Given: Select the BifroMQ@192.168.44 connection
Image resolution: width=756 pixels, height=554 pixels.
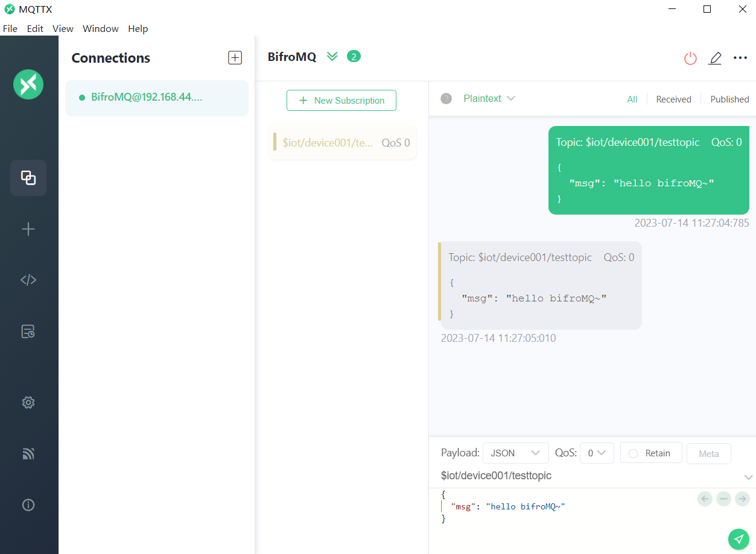Looking at the screenshot, I should 157,98.
